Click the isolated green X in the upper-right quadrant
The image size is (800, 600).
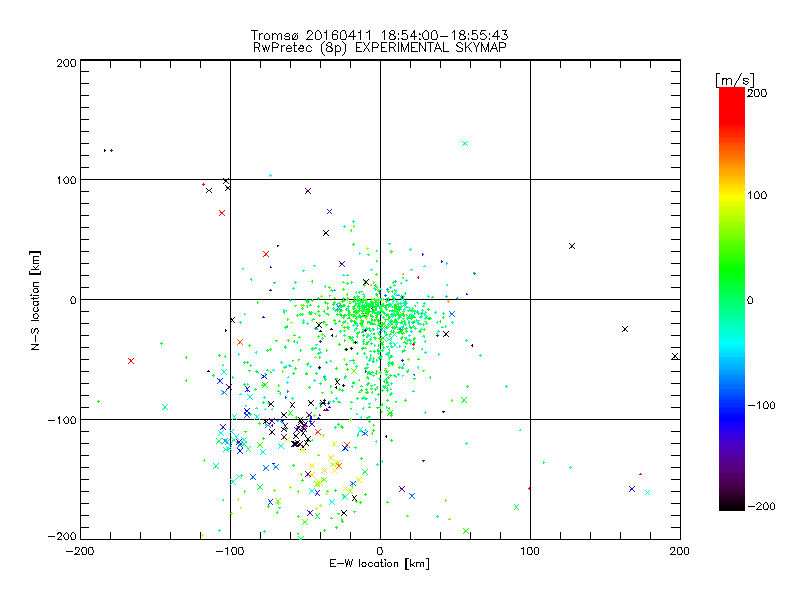[x=465, y=143]
